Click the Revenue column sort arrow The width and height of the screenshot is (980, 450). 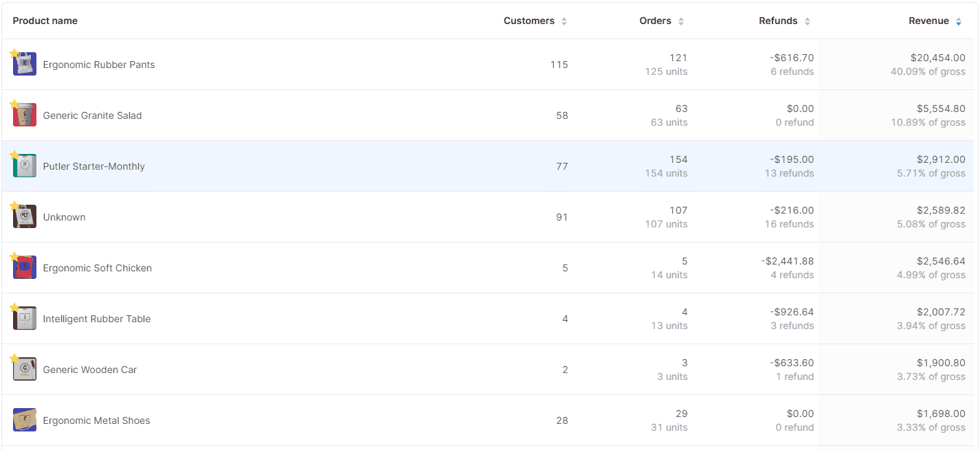[959, 21]
